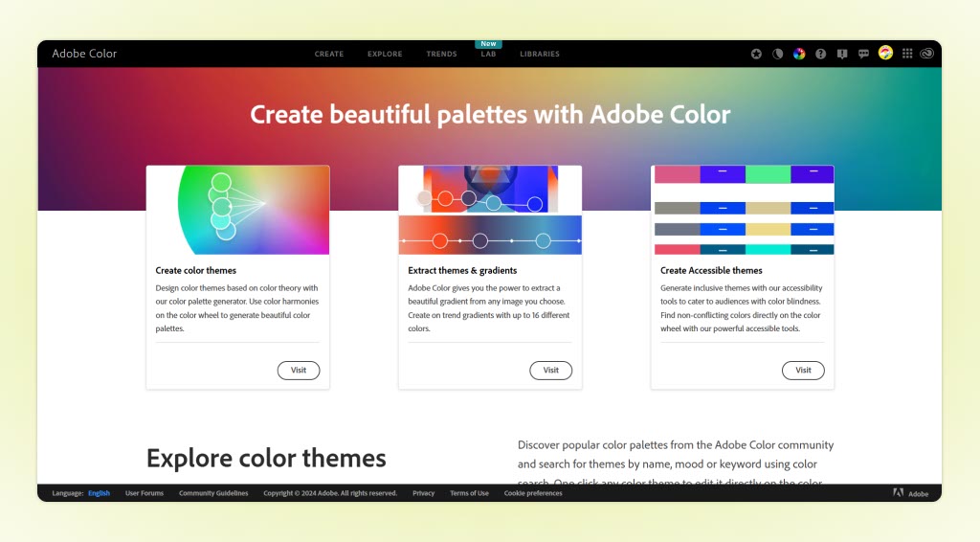Visit the Create color themes card
Viewport: 980px width, 542px height.
(x=299, y=370)
